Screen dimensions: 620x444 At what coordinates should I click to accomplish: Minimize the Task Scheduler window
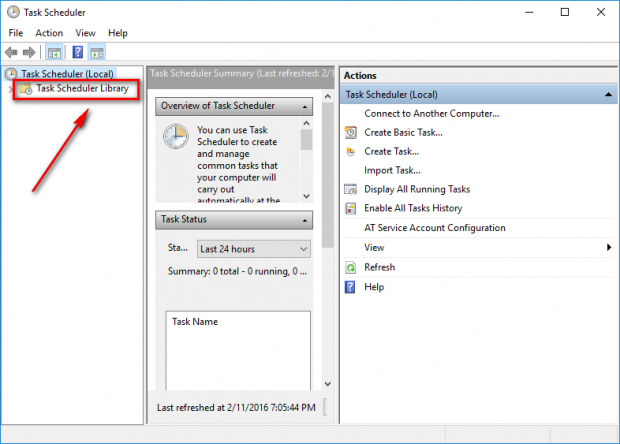point(529,12)
